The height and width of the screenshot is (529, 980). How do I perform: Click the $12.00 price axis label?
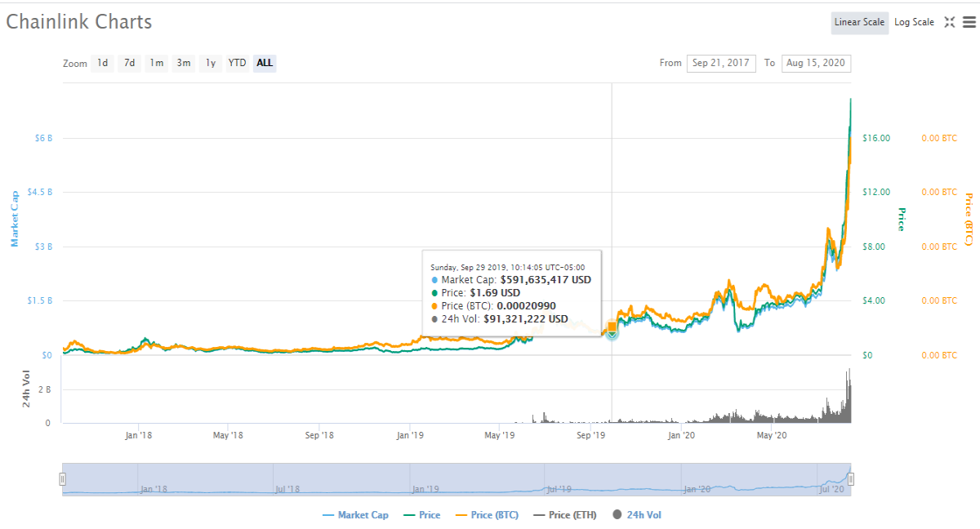tap(876, 192)
